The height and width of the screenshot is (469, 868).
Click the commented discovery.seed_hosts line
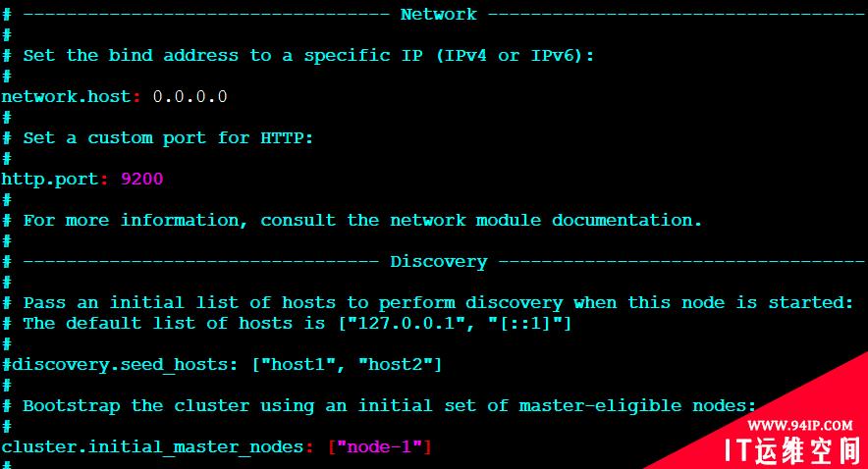coord(222,364)
